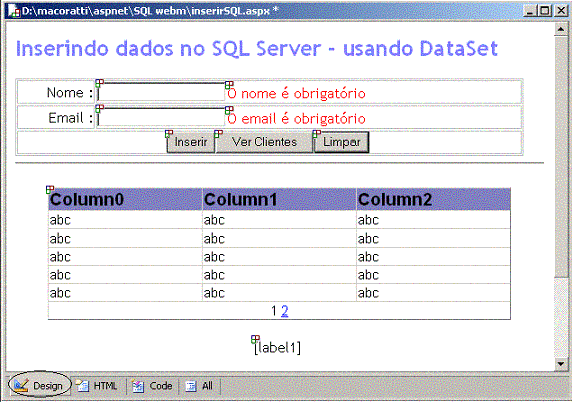Click into the Email text field

tap(161, 117)
